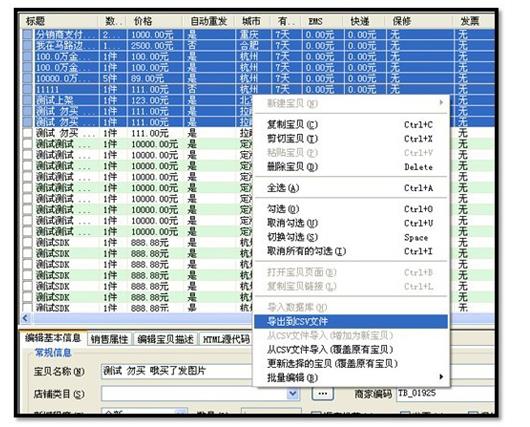
Task: Select 勾选 (O) in the context menu
Action: [x=351, y=209]
